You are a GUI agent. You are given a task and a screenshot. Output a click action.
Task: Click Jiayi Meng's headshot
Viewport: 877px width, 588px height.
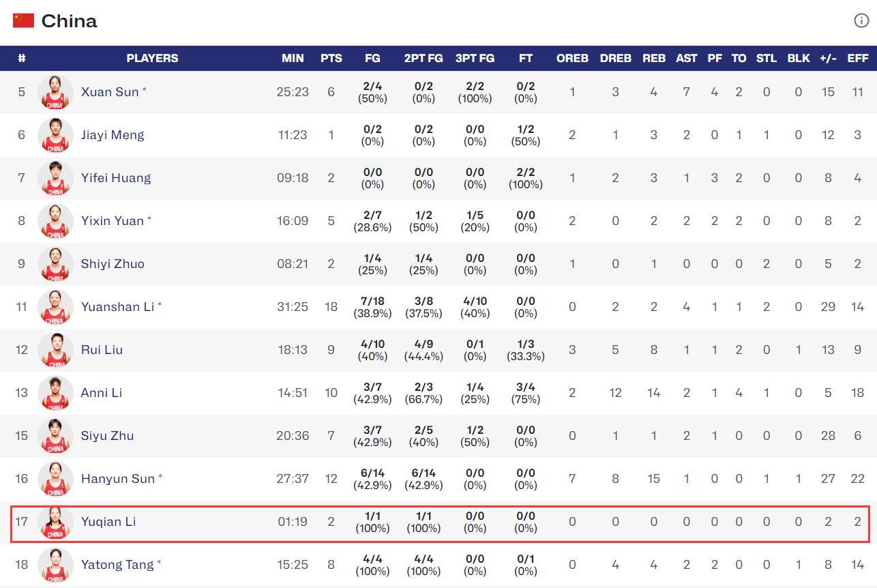(55, 135)
